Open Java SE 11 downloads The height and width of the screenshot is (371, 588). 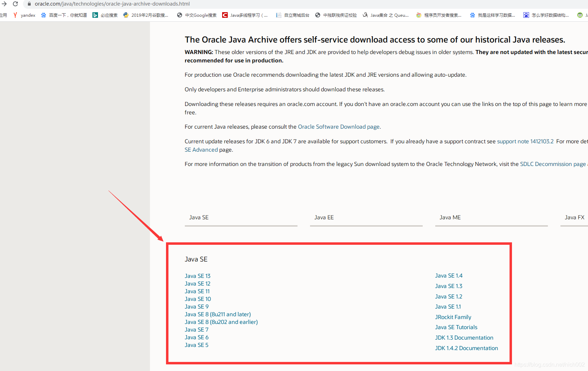197,291
